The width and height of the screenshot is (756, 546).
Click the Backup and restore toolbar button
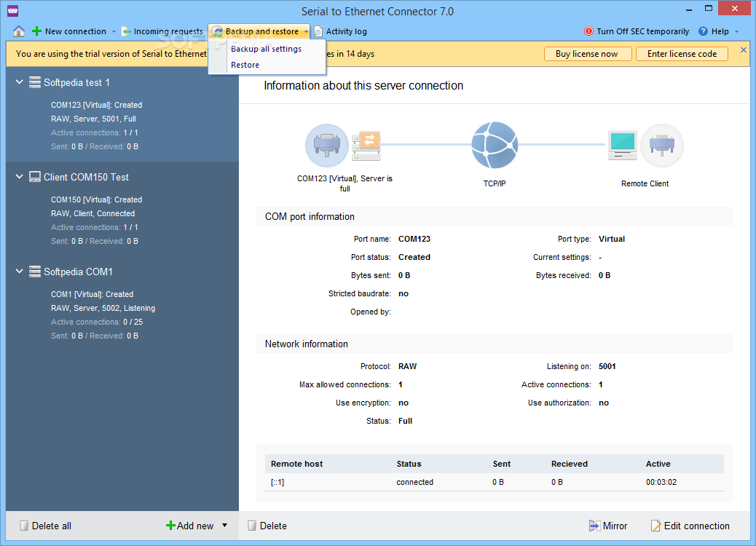coord(259,31)
